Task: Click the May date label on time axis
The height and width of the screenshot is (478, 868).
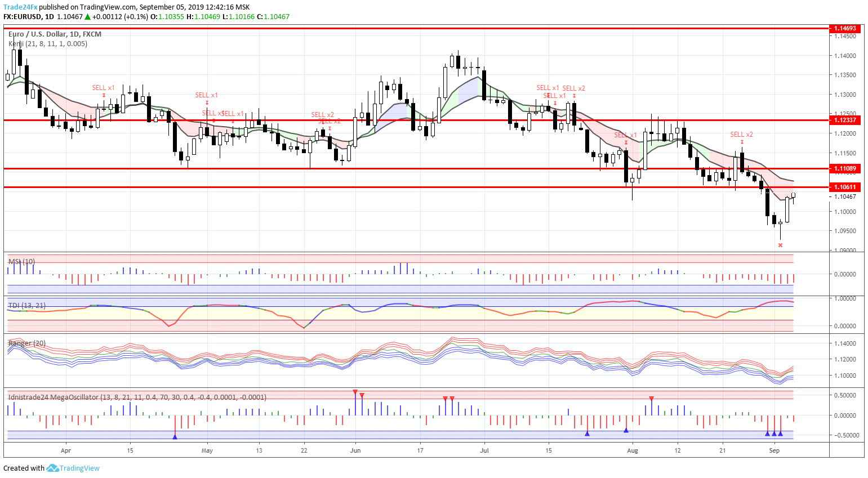Action: [207, 450]
